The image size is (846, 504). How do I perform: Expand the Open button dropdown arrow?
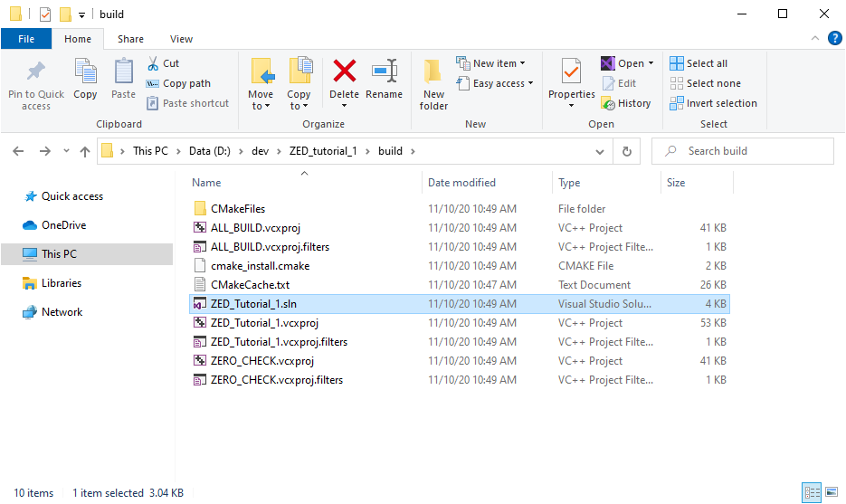[x=651, y=63]
